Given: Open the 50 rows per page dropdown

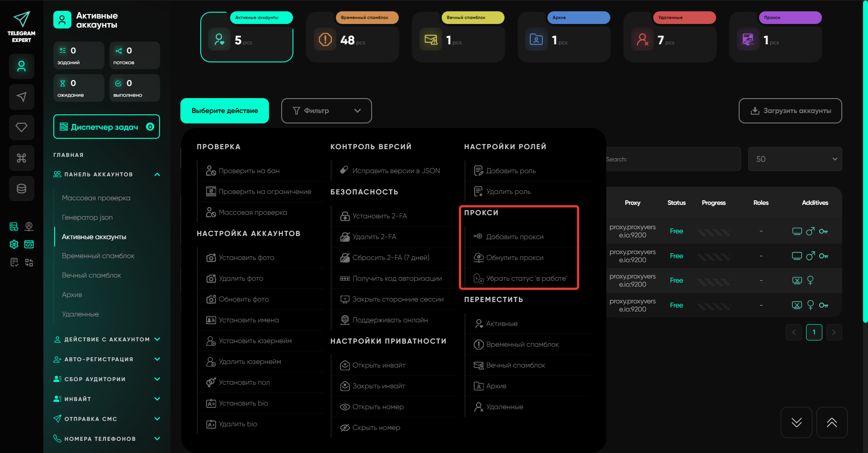Looking at the screenshot, I should [x=794, y=159].
